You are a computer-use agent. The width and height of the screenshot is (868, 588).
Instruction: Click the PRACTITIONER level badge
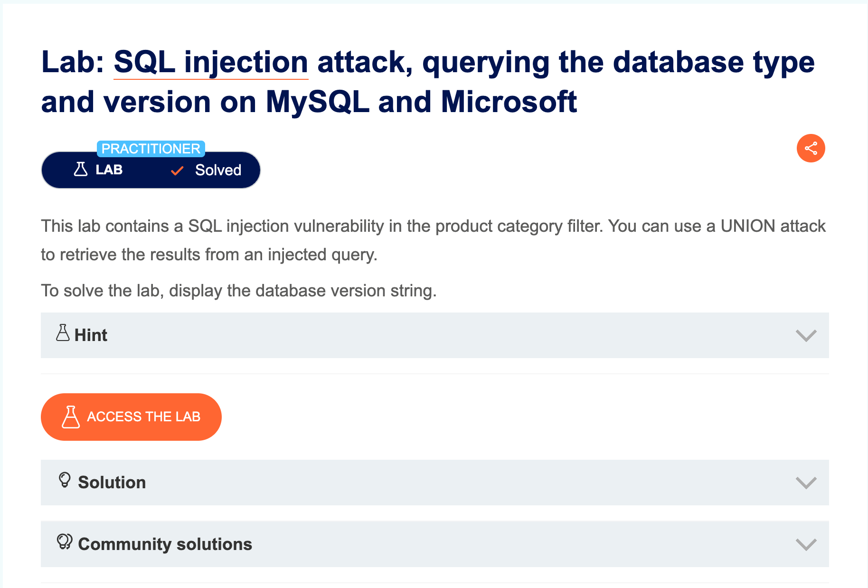[x=151, y=149]
